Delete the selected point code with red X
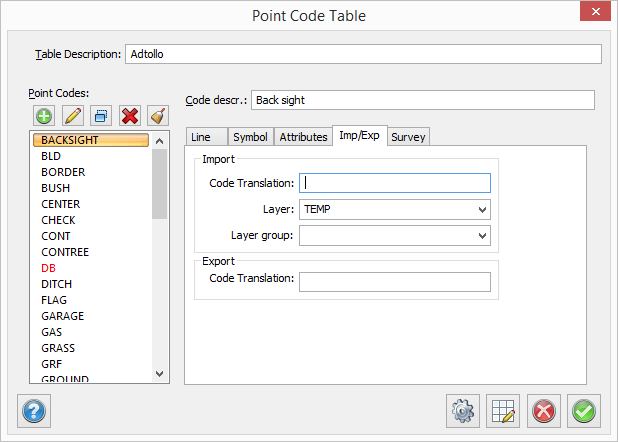Viewport: 618px width, 442px height. click(129, 115)
